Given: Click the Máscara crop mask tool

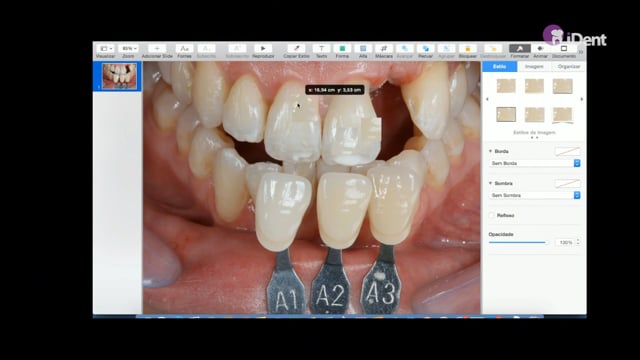Looking at the screenshot, I should coord(384,49).
